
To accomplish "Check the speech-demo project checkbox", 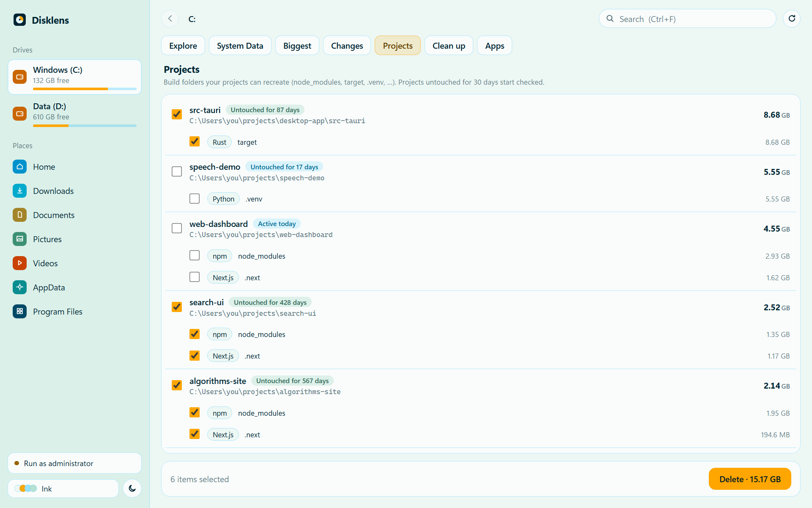I will 177,171.
